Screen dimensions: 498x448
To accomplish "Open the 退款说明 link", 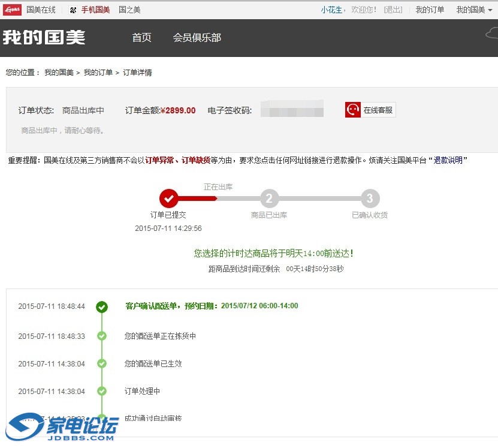I will click(x=449, y=160).
